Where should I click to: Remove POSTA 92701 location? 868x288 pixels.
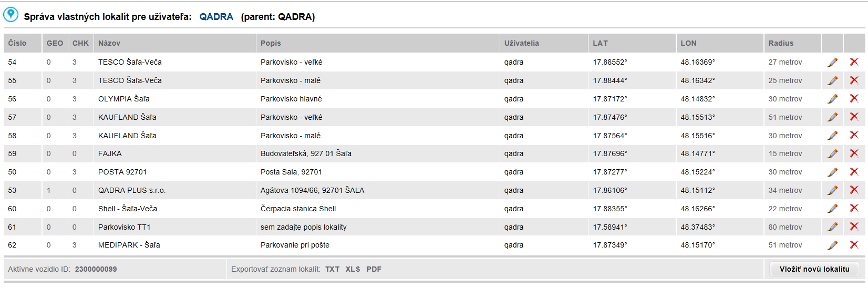(x=854, y=171)
